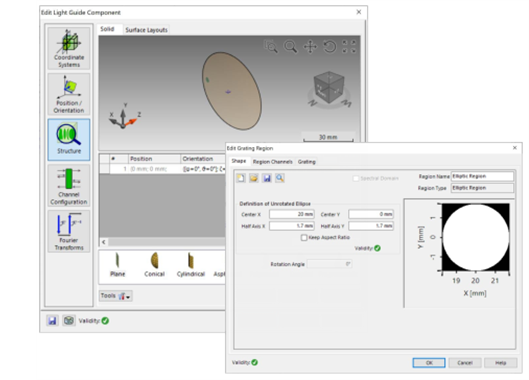This screenshot has width=529, height=380.
Task: Select the Position / Orientation page
Action: 69,94
